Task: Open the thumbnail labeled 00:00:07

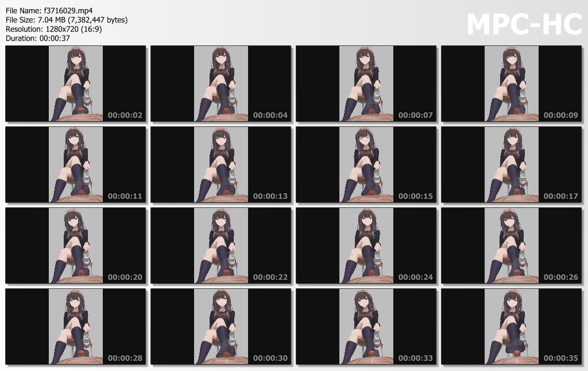Action: point(366,84)
